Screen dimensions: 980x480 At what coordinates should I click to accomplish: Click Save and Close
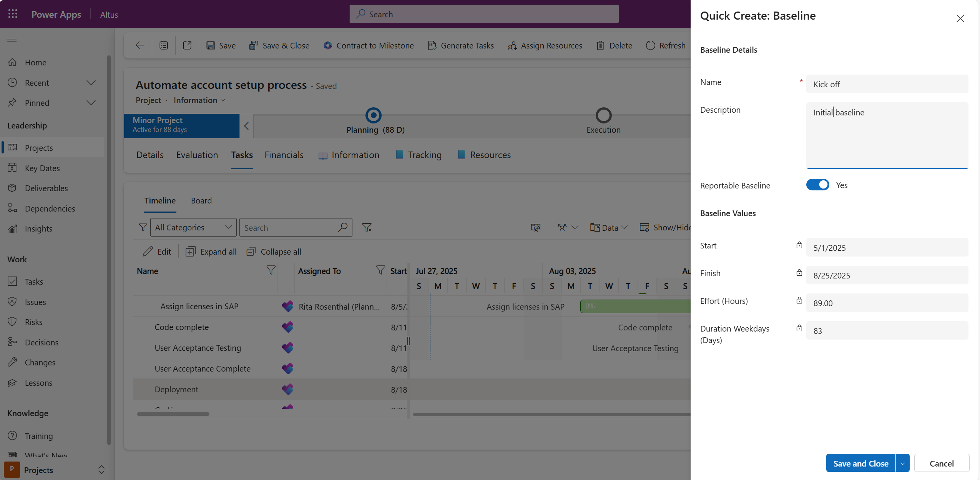[861, 463]
